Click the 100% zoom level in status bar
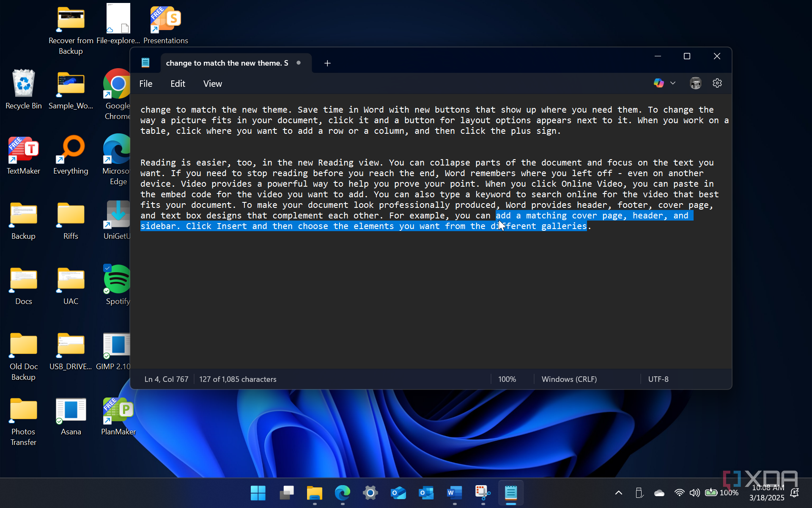 click(507, 379)
